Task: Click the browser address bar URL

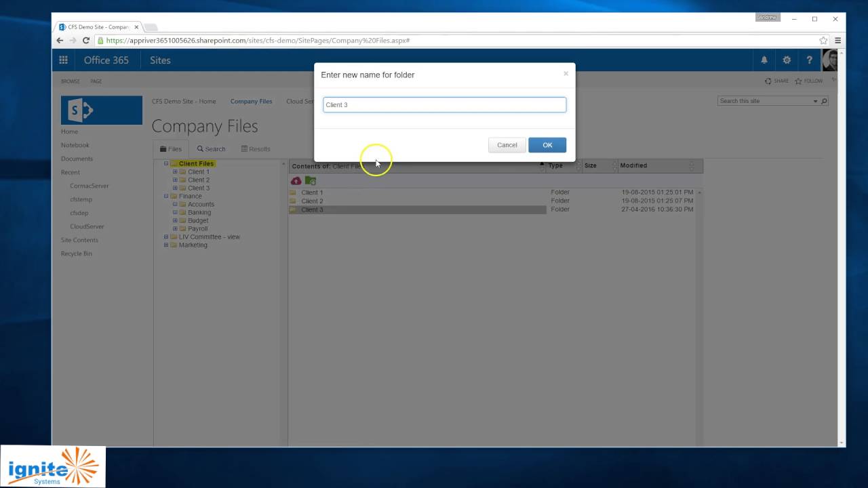Action: click(258, 41)
